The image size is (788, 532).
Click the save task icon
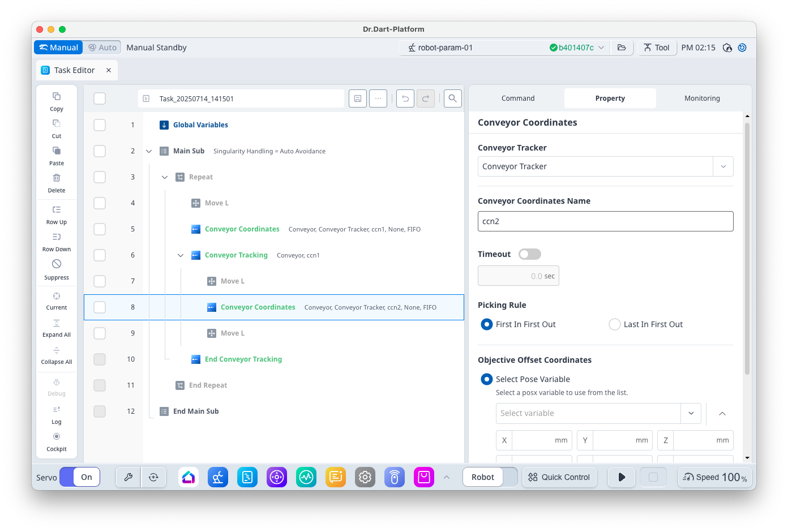[x=358, y=98]
